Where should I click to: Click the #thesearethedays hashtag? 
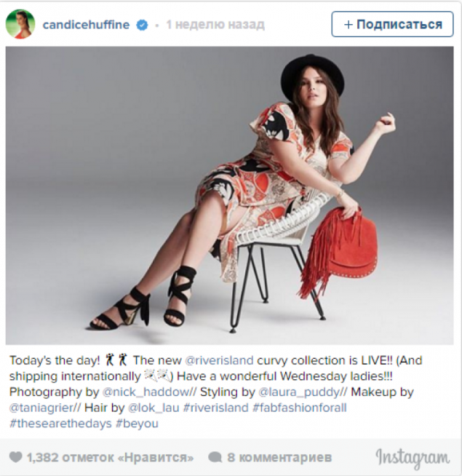coord(60,424)
